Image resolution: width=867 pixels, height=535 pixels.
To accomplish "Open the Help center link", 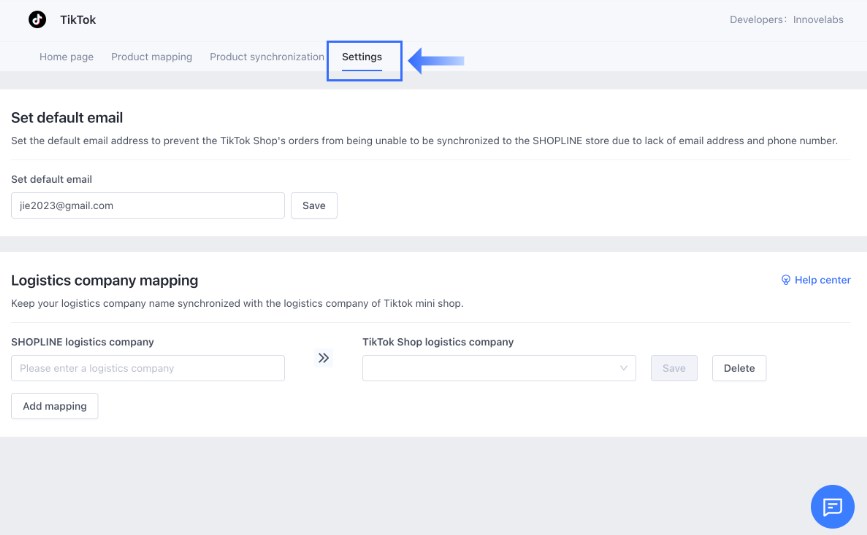I will [x=822, y=280].
